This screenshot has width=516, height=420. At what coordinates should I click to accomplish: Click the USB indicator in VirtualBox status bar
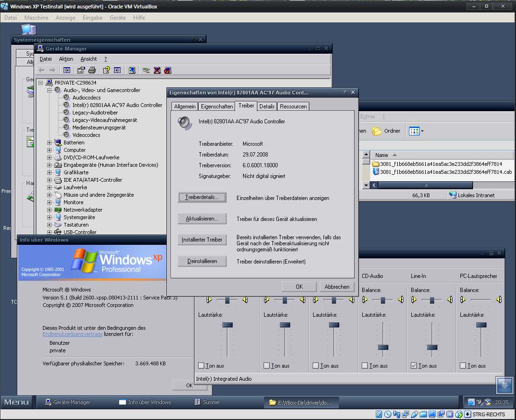(x=414, y=414)
